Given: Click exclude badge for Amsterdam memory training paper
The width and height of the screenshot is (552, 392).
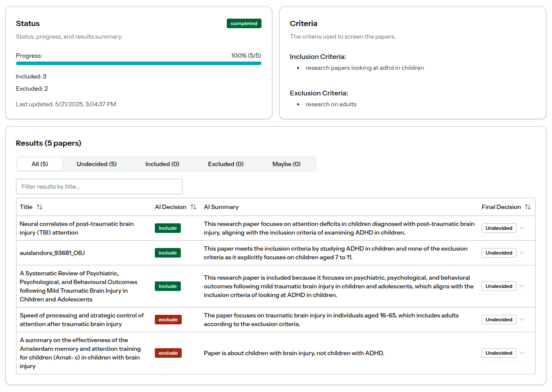Looking at the screenshot, I should coord(168,353).
